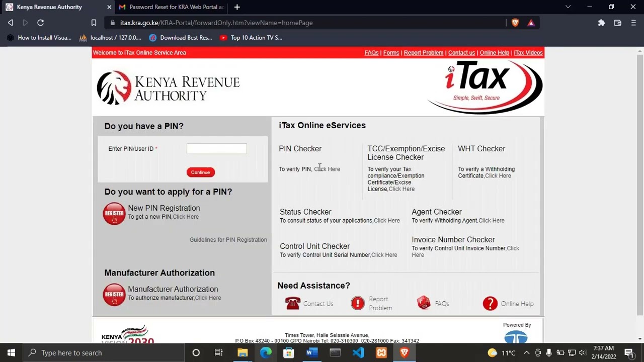644x362 pixels.
Task: Open the notification center icon
Action: 629,352
